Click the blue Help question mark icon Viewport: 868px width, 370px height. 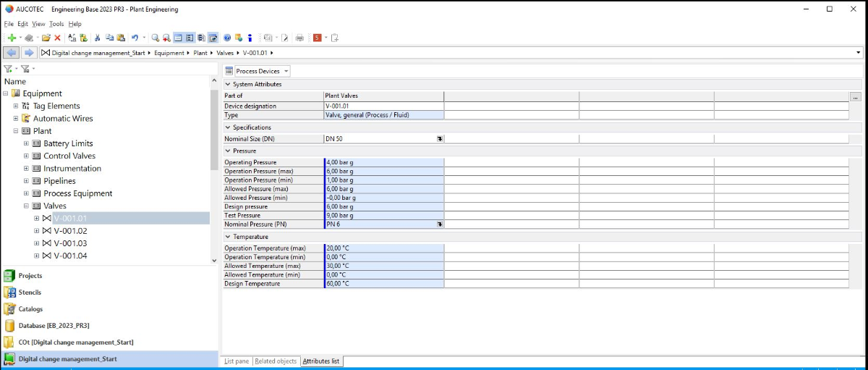227,38
